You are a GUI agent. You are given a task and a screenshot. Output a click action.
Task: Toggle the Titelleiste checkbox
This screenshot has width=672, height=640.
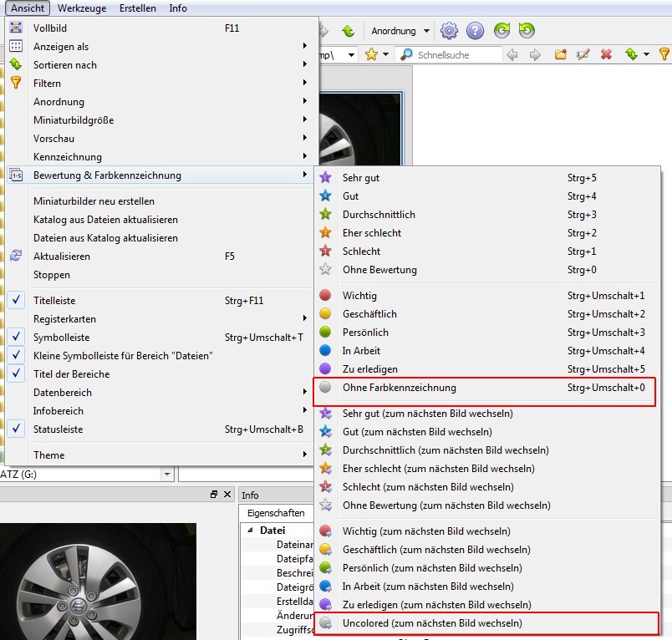point(17,300)
